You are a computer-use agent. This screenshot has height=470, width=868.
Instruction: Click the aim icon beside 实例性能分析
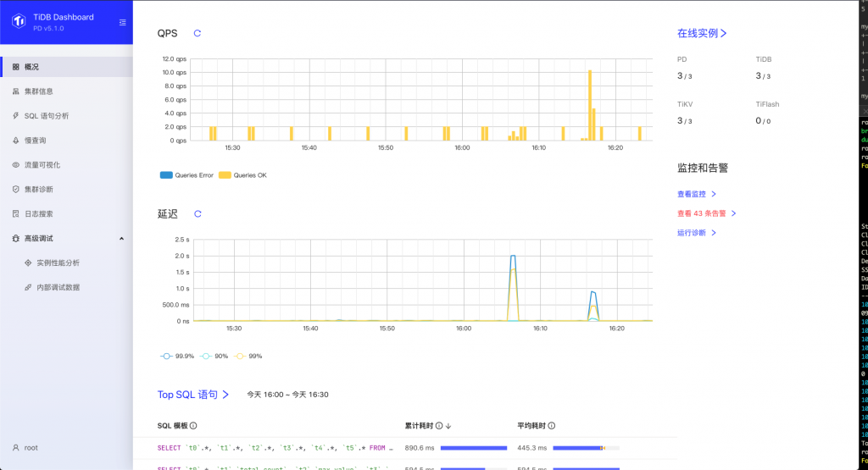[x=28, y=263]
